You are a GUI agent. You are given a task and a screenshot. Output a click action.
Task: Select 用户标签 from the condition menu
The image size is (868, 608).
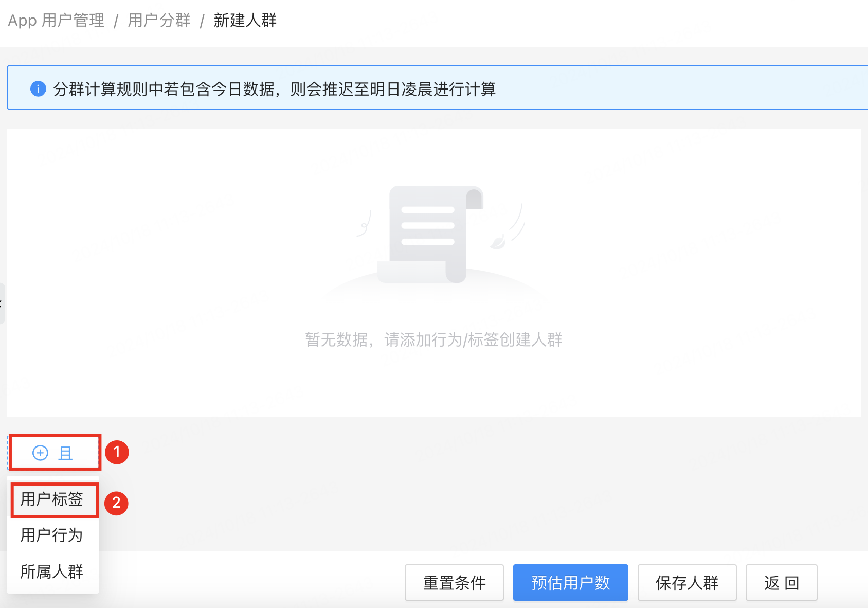[x=53, y=499]
